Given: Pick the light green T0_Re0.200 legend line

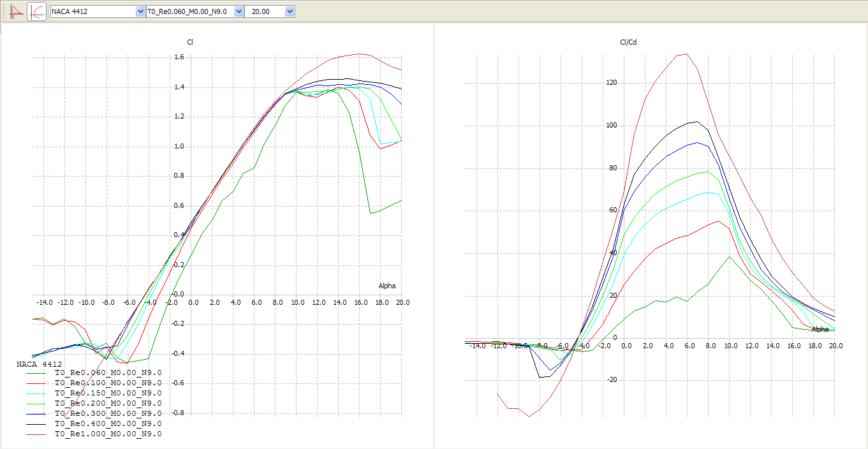Looking at the screenshot, I should pyautogui.click(x=36, y=404).
